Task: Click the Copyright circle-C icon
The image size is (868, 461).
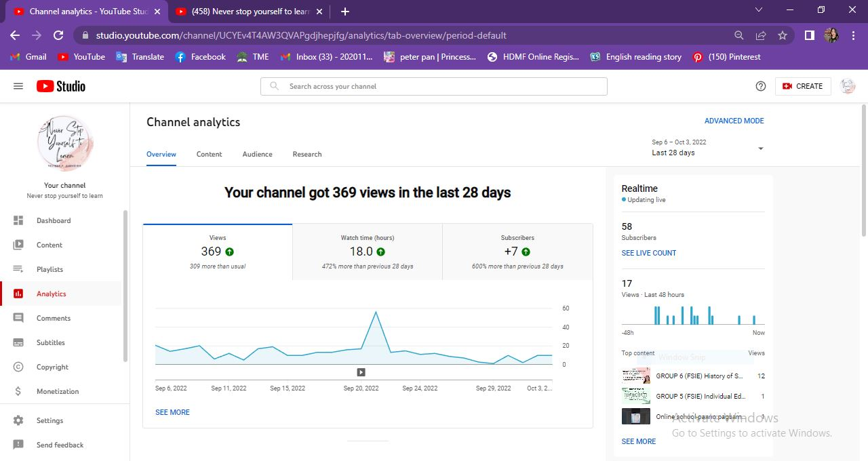Action: (x=18, y=367)
